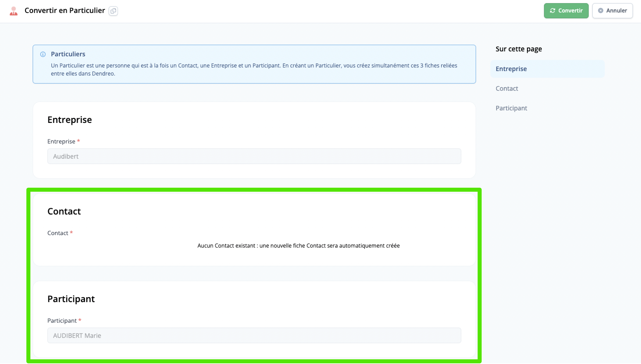Click the Annuler button
This screenshot has width=641, height=364.
click(x=612, y=11)
